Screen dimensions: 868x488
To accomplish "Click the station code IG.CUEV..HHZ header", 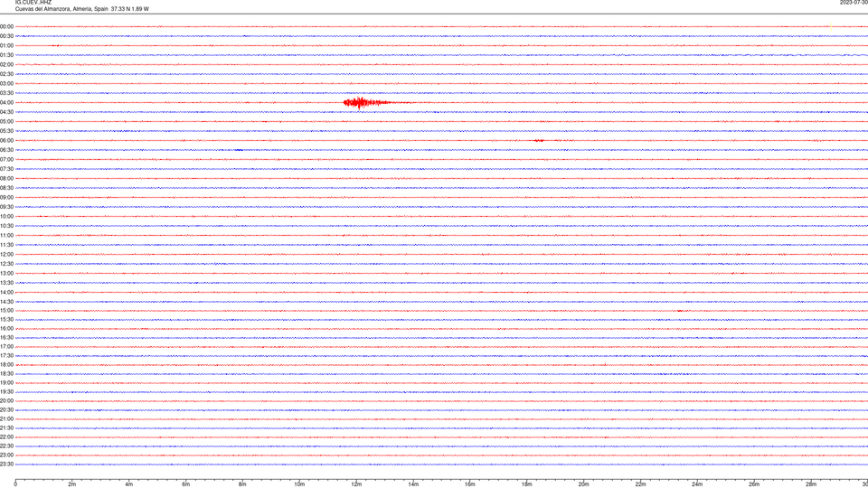I will 33,2.
